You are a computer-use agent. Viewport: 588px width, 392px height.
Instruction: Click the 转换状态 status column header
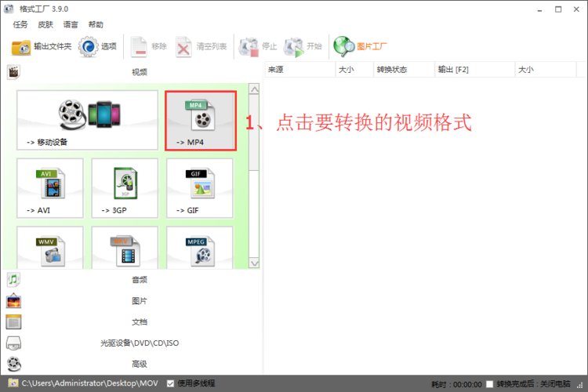coord(404,70)
